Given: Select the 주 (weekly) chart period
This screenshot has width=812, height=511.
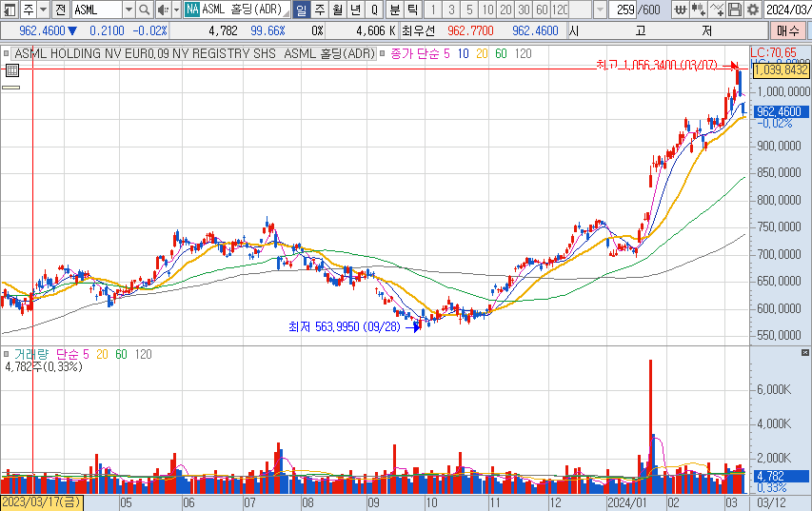Looking at the screenshot, I should coord(320,10).
